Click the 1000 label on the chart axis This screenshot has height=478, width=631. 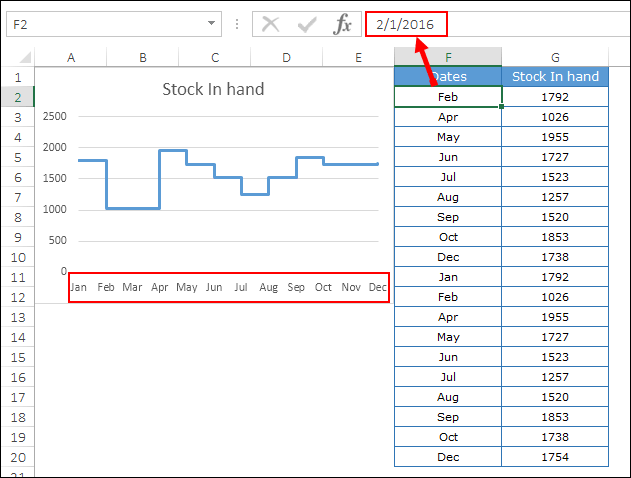pos(55,209)
